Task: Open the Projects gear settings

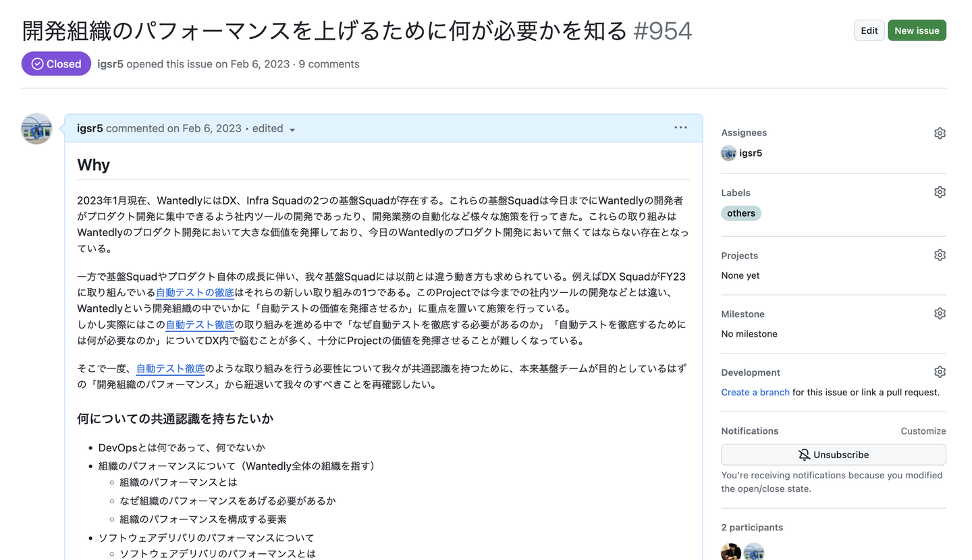Action: (x=940, y=255)
